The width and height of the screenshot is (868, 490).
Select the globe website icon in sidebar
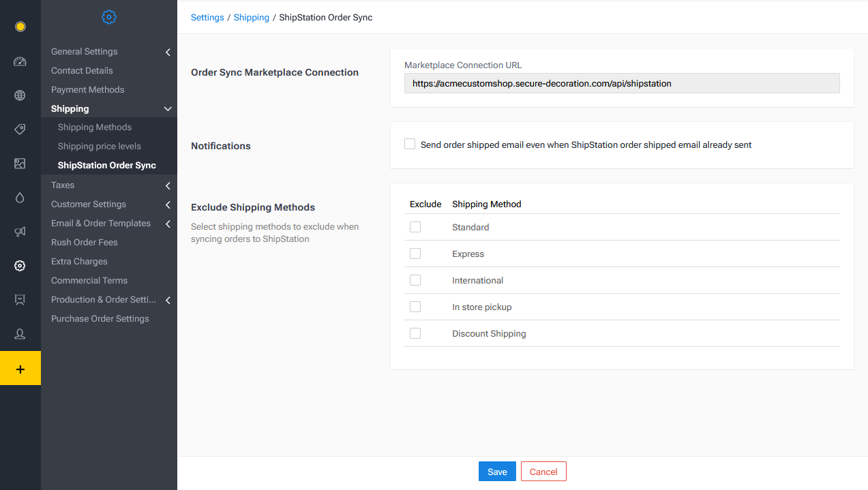click(x=20, y=95)
